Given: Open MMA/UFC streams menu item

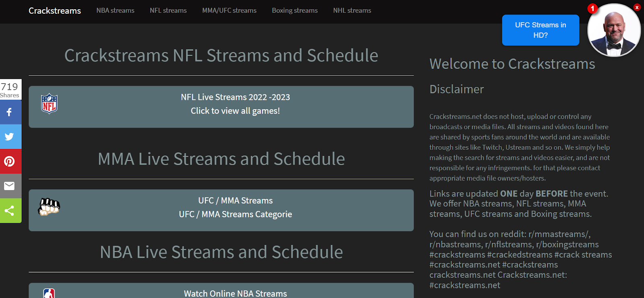Looking at the screenshot, I should (229, 10).
